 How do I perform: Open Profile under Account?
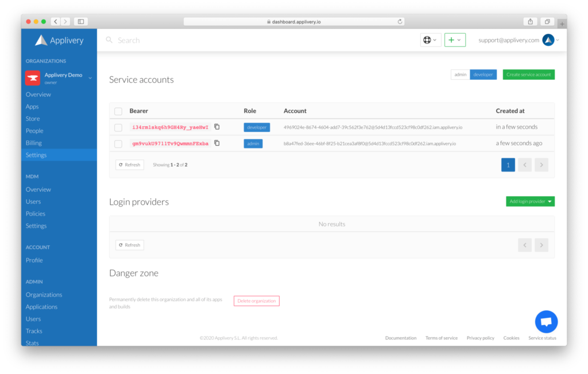pyautogui.click(x=34, y=260)
